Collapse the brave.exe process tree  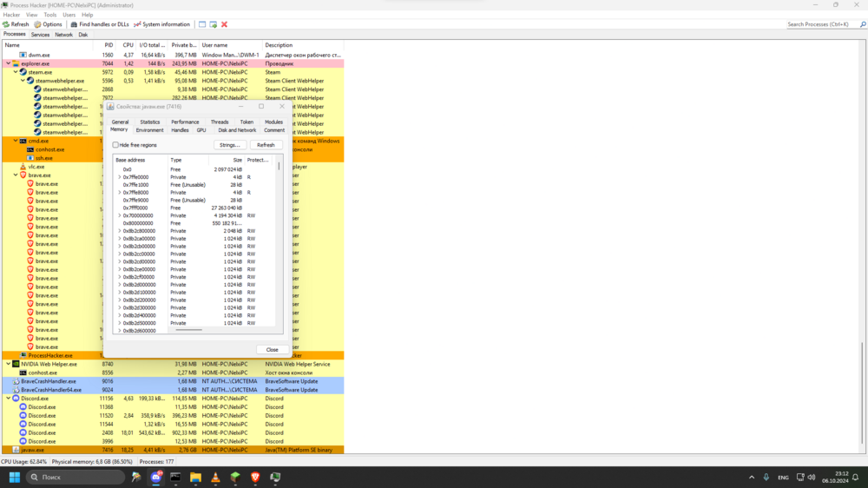point(16,175)
